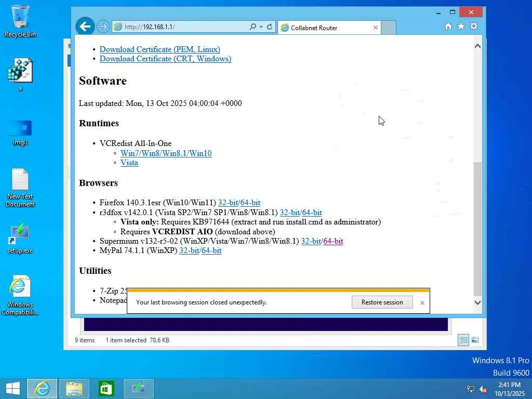Screen dimensions: 532x399
Task: Click the Software heading text
Action: pyautogui.click(x=103, y=81)
